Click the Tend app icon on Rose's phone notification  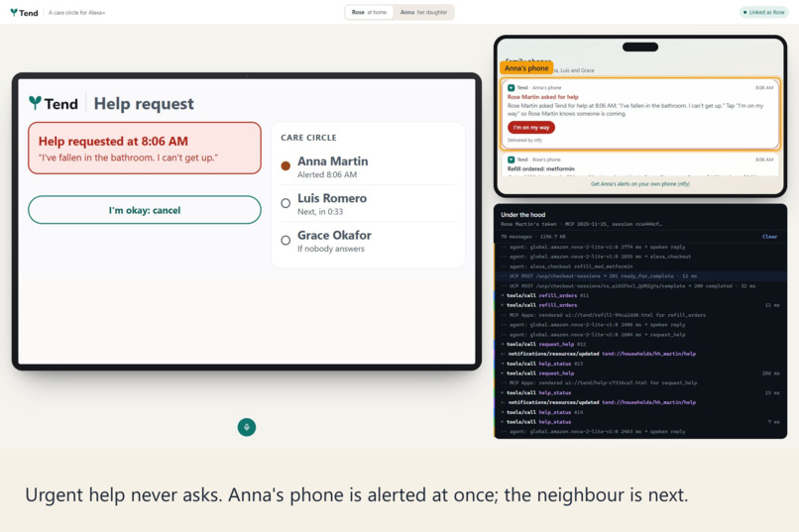pyautogui.click(x=512, y=160)
